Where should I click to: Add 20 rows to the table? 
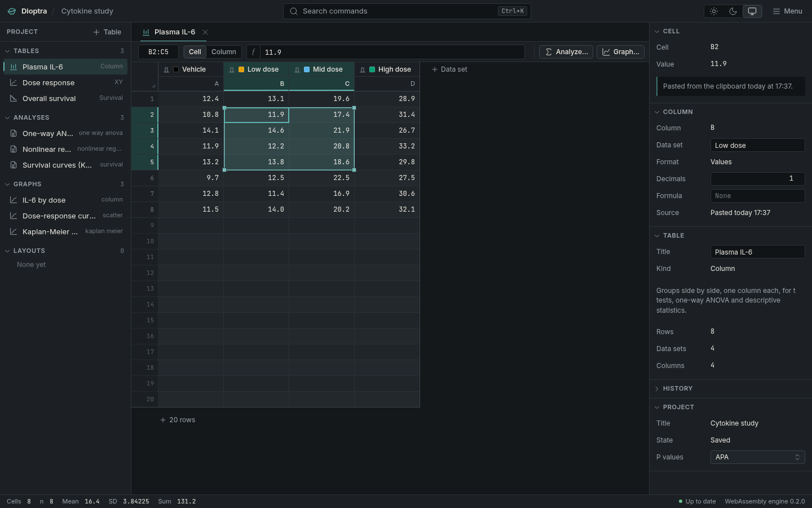(x=178, y=420)
